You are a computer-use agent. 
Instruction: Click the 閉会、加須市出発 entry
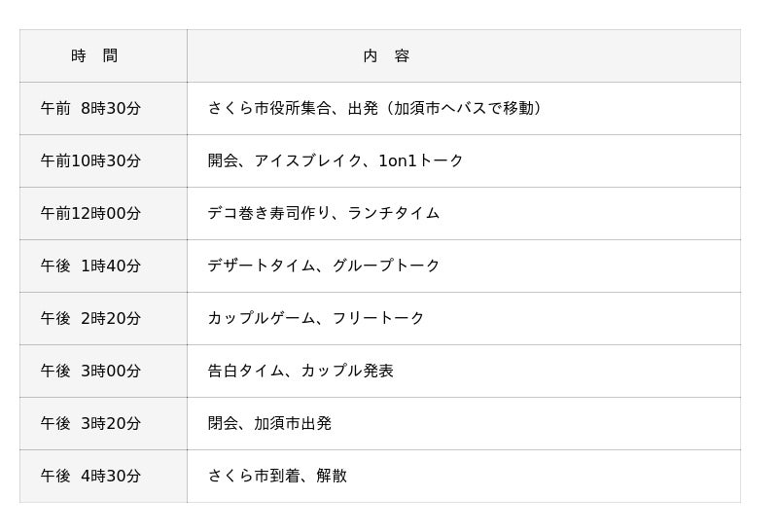(x=269, y=424)
